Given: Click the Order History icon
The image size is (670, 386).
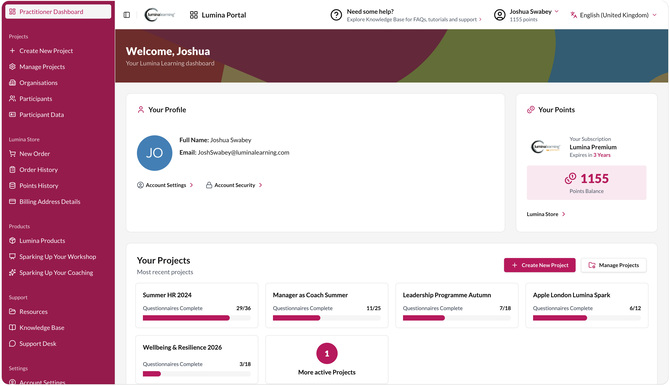Looking at the screenshot, I should (12, 170).
